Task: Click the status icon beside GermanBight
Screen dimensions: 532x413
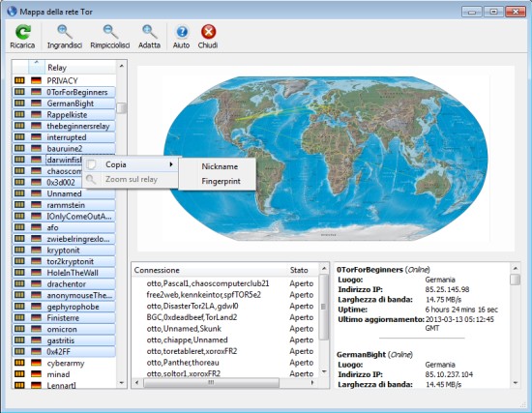Action: click(19, 103)
